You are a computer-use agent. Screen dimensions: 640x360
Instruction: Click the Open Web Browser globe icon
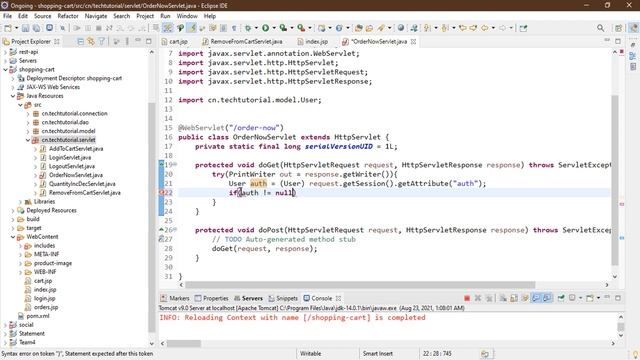401,28
